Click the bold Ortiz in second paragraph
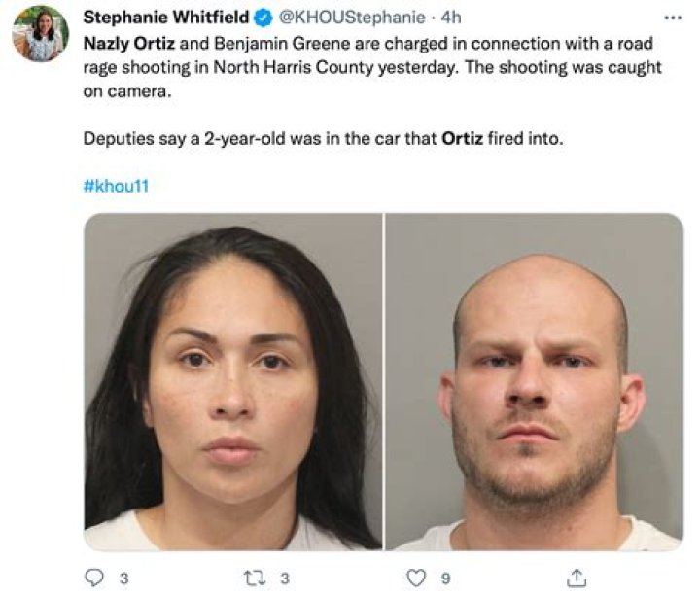The width and height of the screenshot is (700, 597). click(x=463, y=138)
